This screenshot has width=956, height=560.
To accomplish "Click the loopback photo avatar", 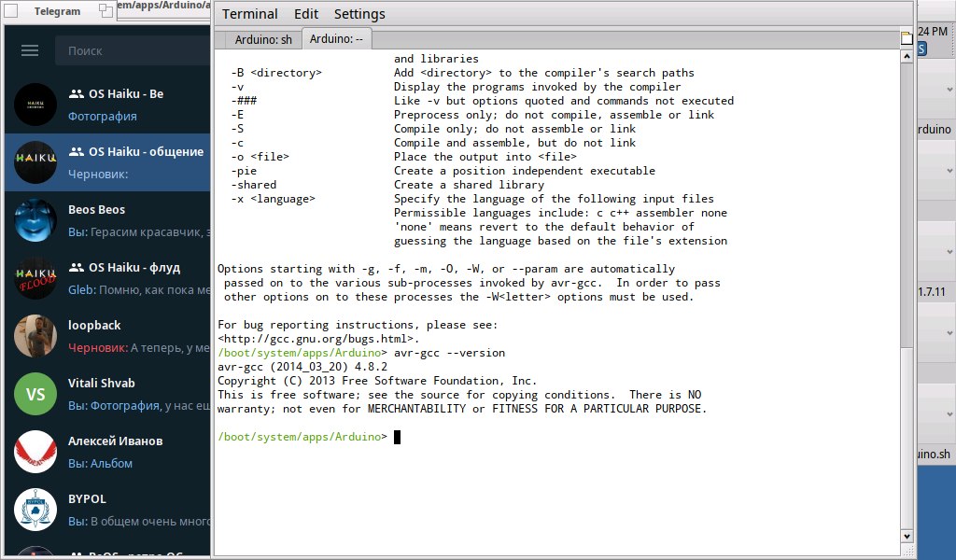I will click(x=35, y=336).
